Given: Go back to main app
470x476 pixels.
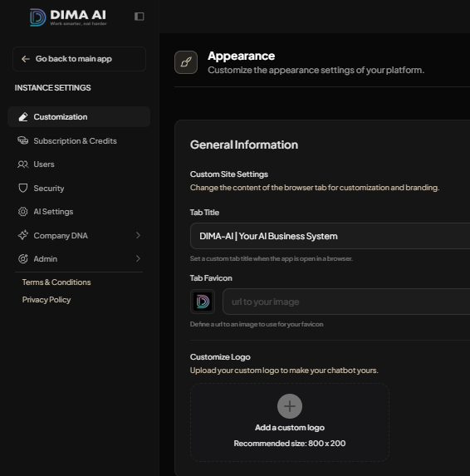Looking at the screenshot, I should tap(79, 59).
